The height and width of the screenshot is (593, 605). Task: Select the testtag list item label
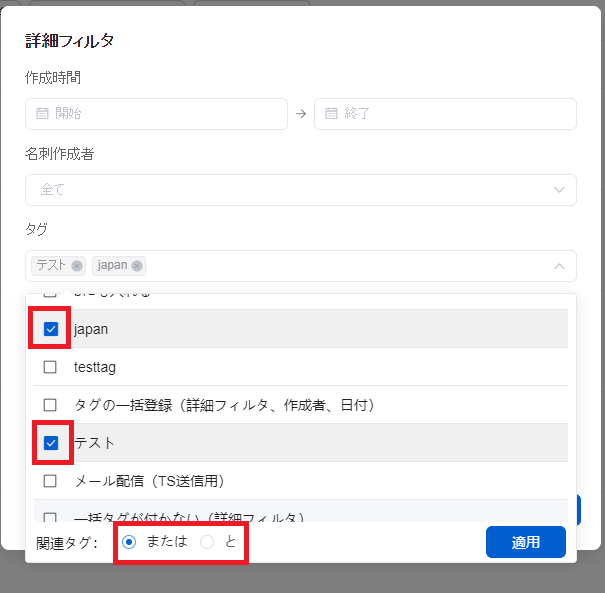95,367
